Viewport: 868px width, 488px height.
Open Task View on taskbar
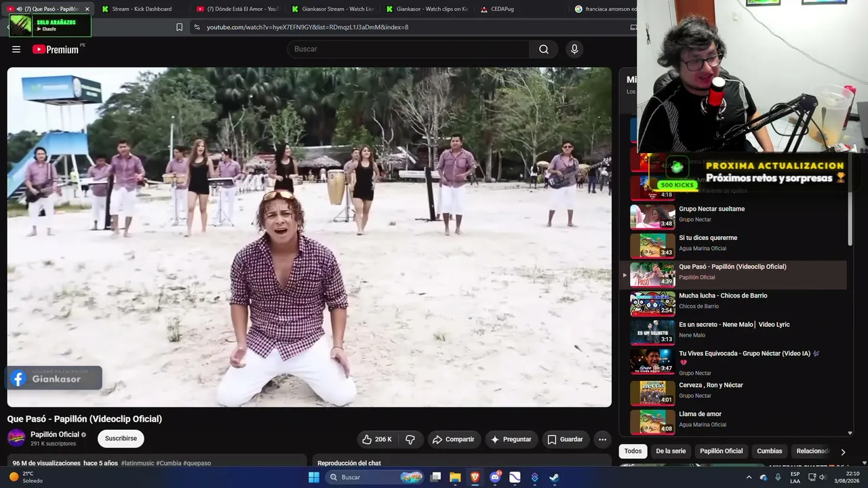coord(435,477)
